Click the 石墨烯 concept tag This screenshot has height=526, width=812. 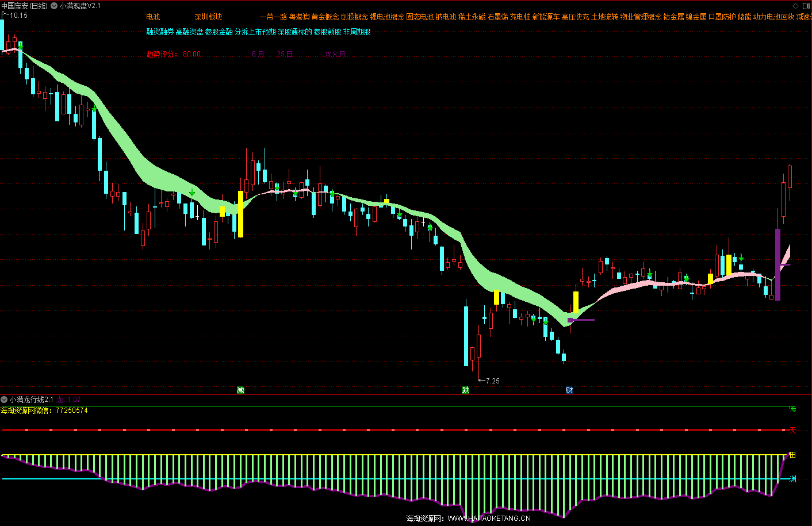point(497,17)
